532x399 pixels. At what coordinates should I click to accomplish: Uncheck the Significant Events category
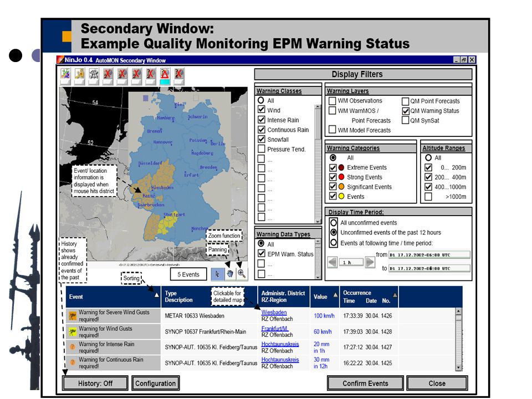click(x=333, y=187)
